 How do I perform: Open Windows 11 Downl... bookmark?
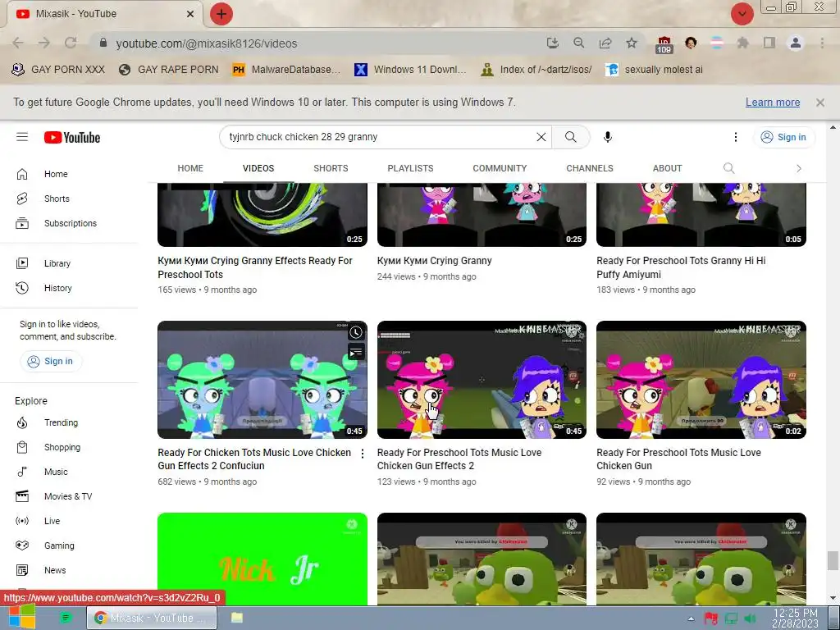click(410, 70)
